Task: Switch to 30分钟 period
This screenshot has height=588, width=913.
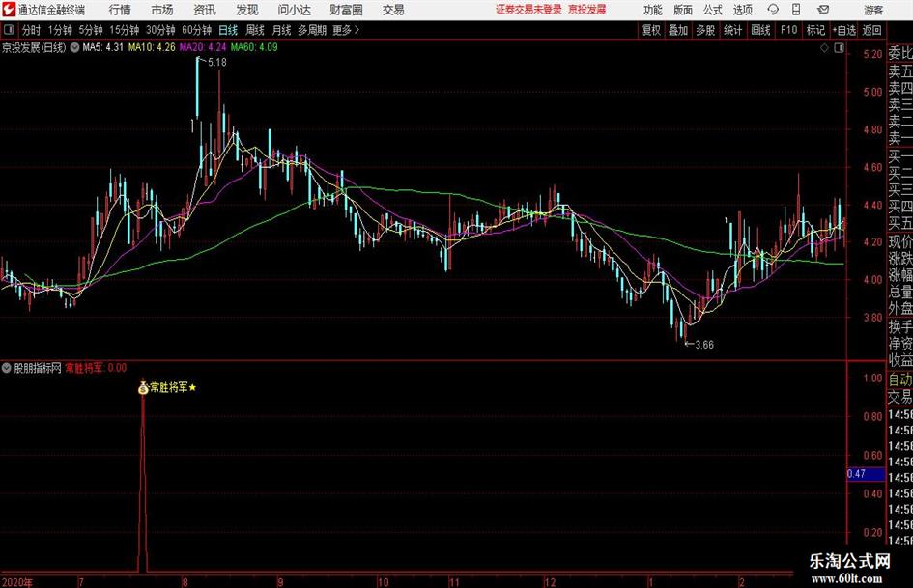Action: click(160, 30)
